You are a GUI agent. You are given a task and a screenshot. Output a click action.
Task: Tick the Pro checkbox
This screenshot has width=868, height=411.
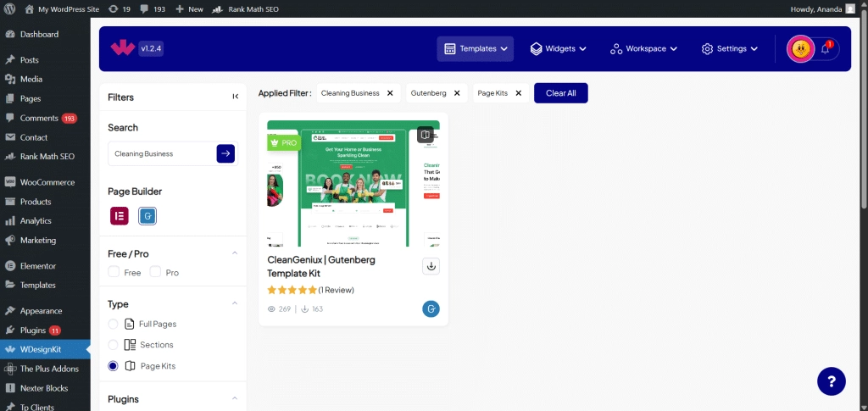point(156,272)
